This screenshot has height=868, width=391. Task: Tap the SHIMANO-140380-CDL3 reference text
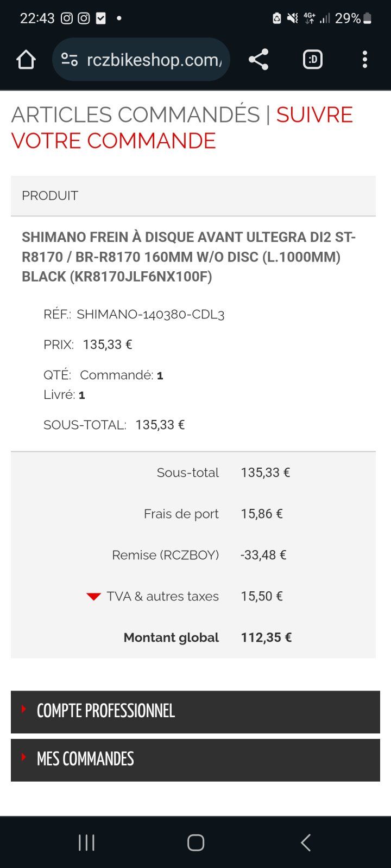coord(150,315)
